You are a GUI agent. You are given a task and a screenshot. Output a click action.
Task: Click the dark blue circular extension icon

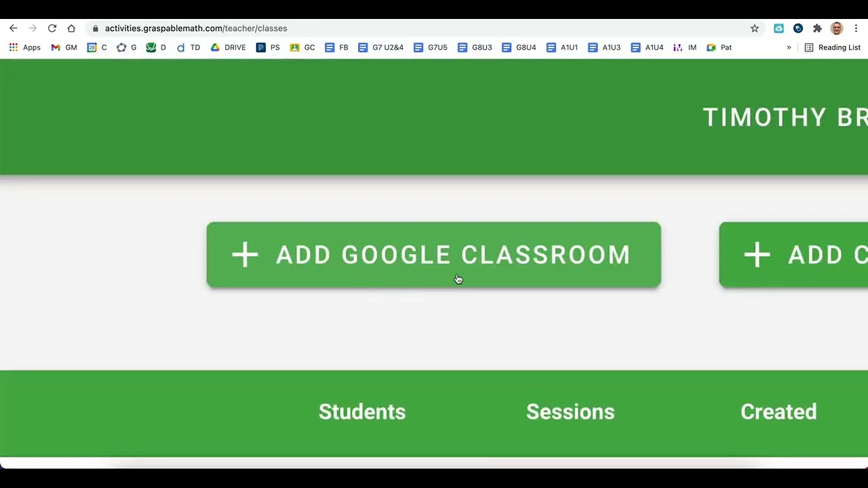click(x=798, y=28)
